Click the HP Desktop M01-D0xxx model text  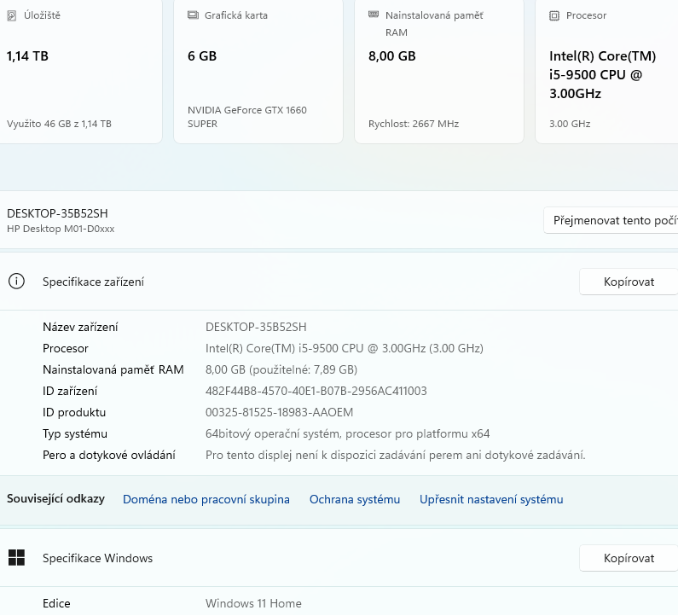[x=61, y=229]
